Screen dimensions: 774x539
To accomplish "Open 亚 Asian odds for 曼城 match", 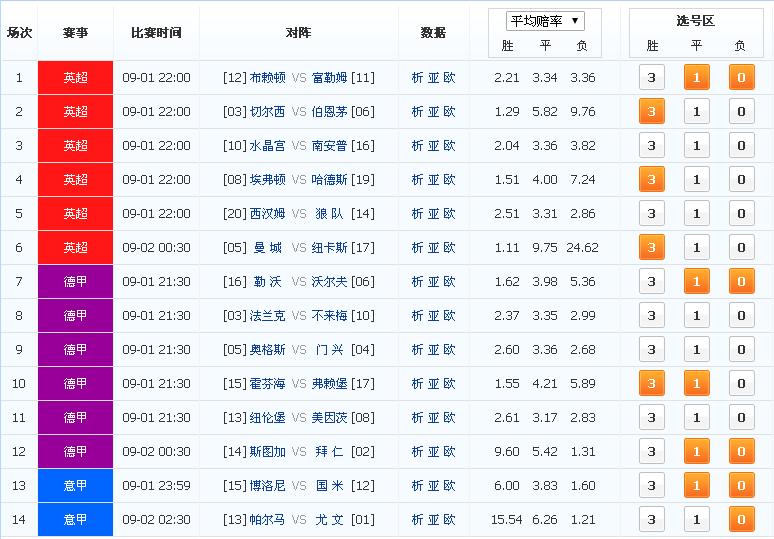I will tap(433, 247).
